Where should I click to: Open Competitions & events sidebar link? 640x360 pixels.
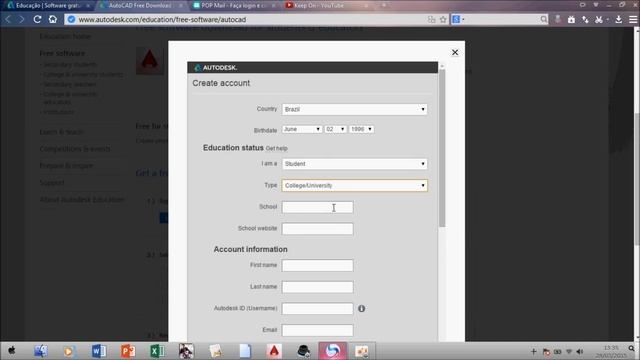[75, 149]
